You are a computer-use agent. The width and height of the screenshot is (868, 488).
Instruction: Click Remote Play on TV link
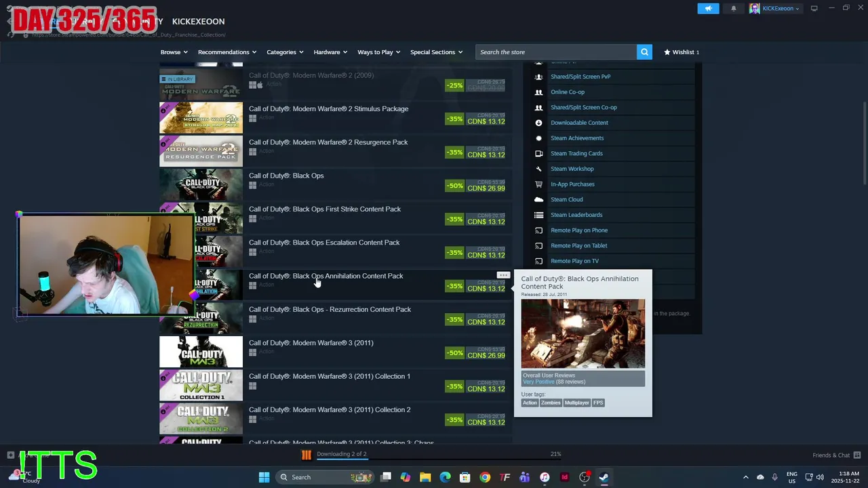coord(574,261)
